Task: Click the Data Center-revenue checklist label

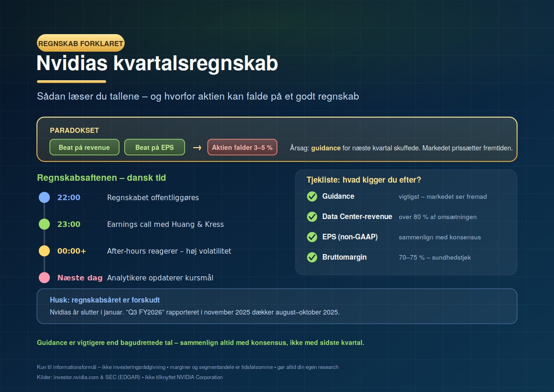Action: (357, 217)
